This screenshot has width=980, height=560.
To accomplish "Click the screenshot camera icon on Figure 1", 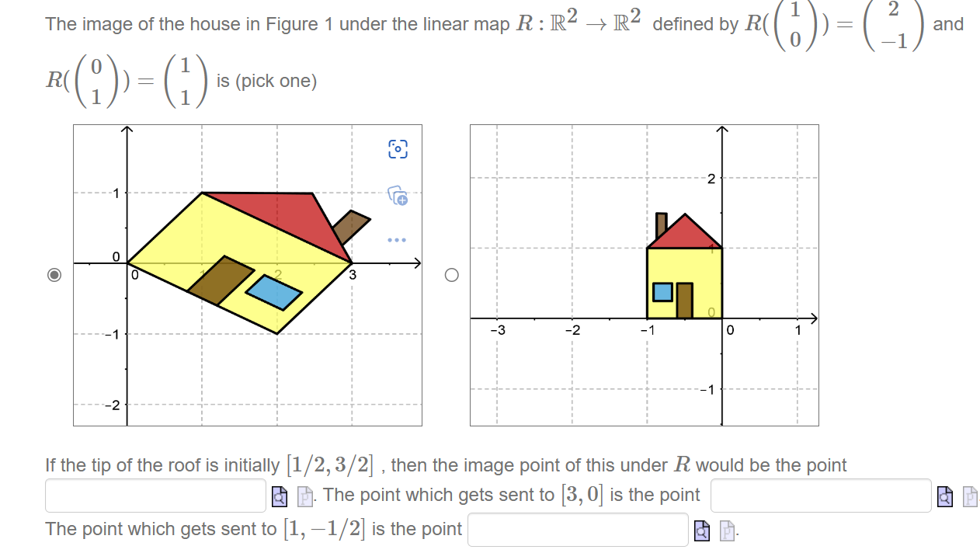I will [397, 148].
